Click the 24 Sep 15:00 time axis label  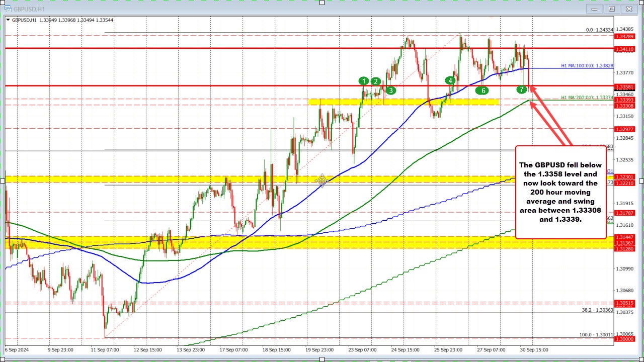click(407, 349)
